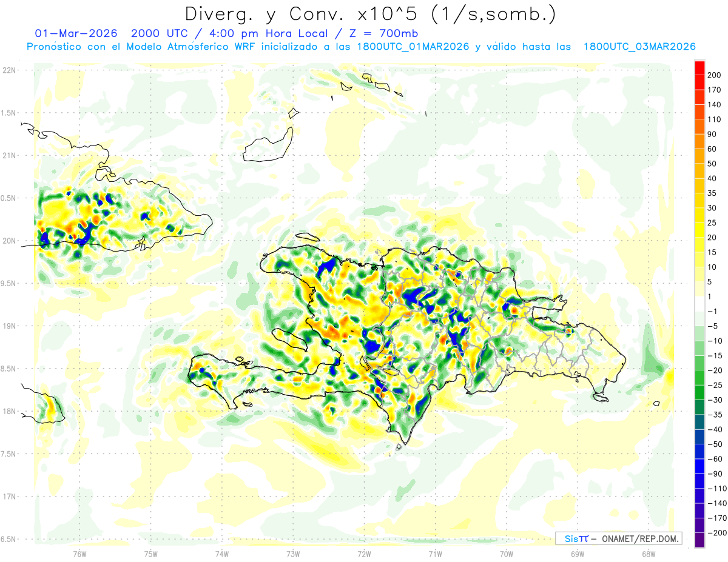The width and height of the screenshot is (728, 562).
Task: Click the '75W' longitude label
Action: 151,554
